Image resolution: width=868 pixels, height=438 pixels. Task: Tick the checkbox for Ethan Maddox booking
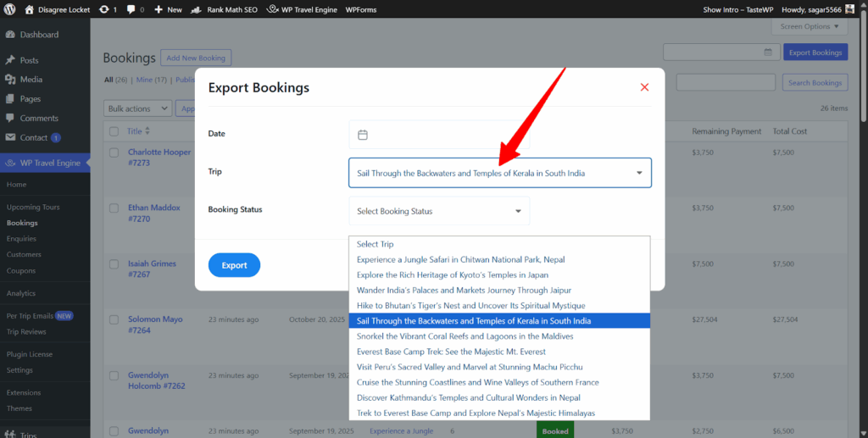click(x=114, y=208)
